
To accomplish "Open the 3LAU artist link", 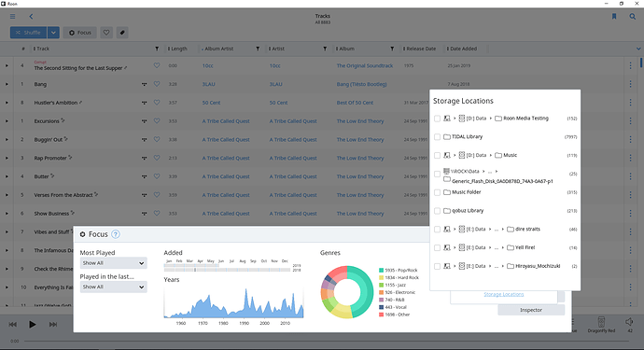I will [x=275, y=84].
